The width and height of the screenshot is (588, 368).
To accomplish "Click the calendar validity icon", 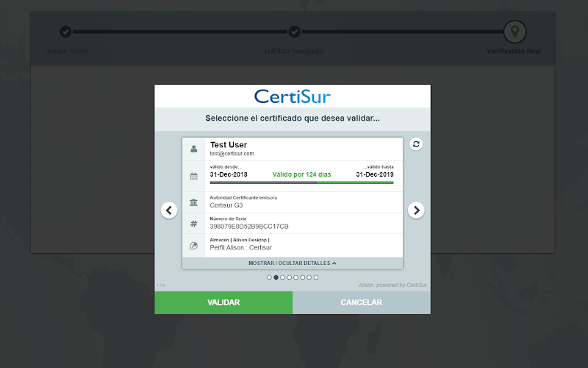I will point(193,176).
